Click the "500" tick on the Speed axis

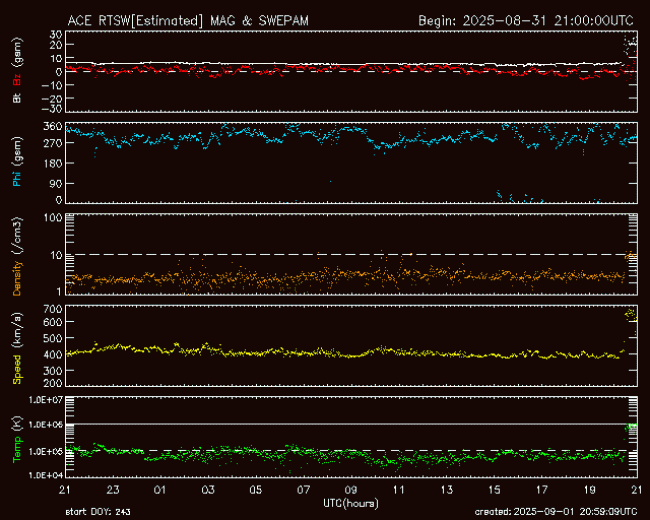tap(53, 338)
